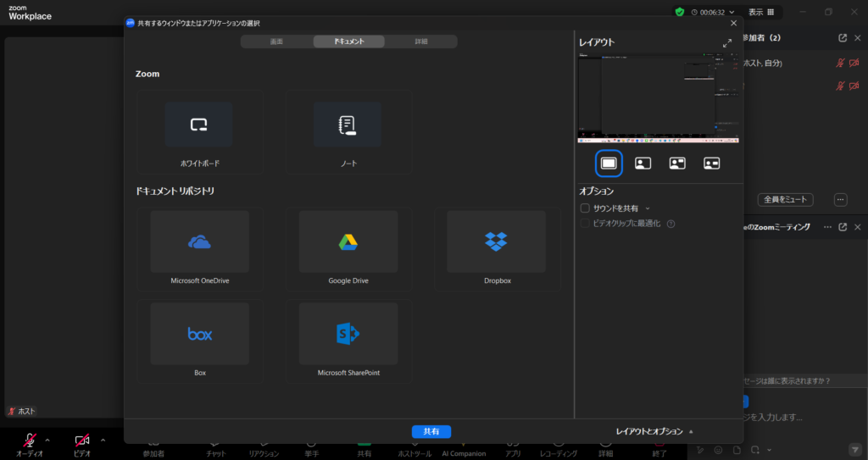This screenshot has height=460, width=868.
Task: Collapse the レイアウトとオプション panel
Action: coord(654,431)
